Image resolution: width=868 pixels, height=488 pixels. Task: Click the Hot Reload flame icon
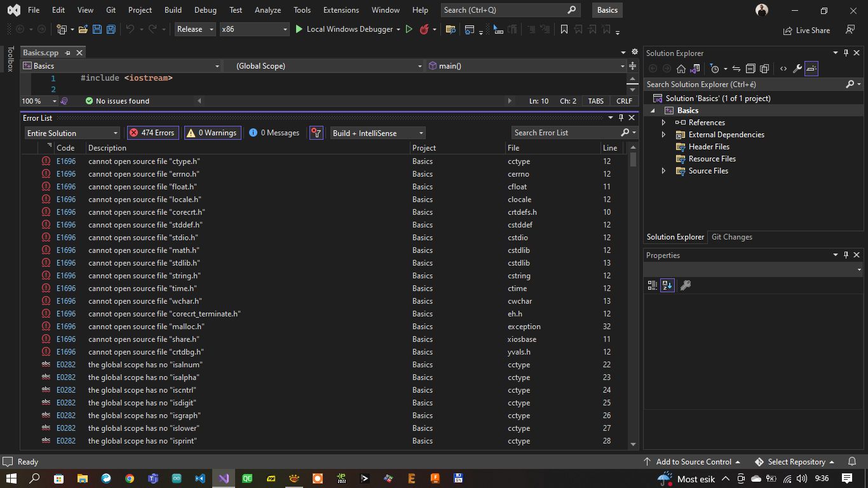[426, 29]
